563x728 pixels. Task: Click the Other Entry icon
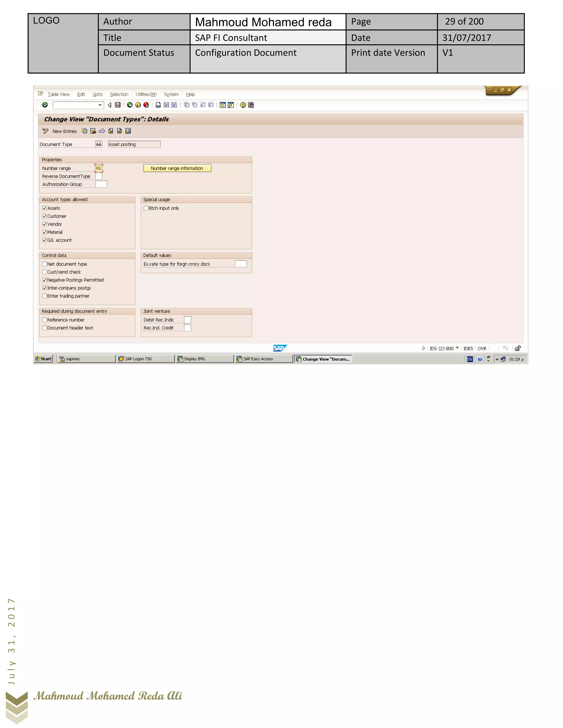(128, 131)
